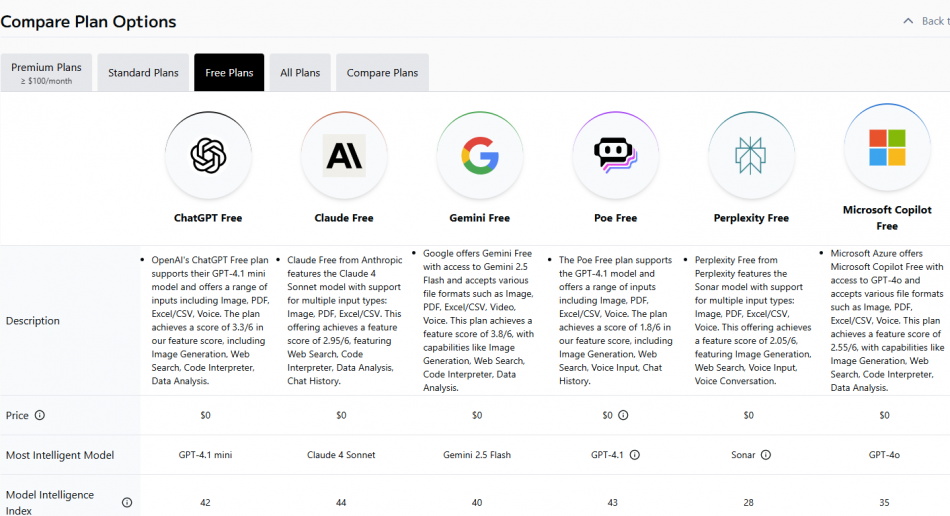Click the Gemini Free Google logo

[480, 155]
